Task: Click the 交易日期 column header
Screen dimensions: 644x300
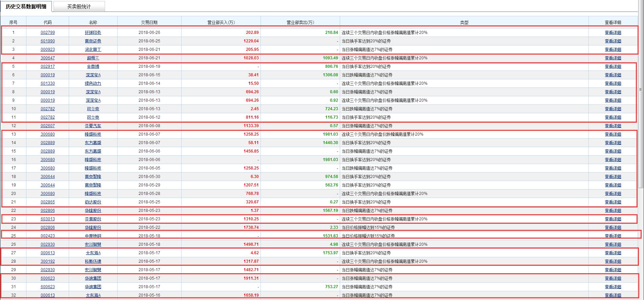Action: [149, 22]
